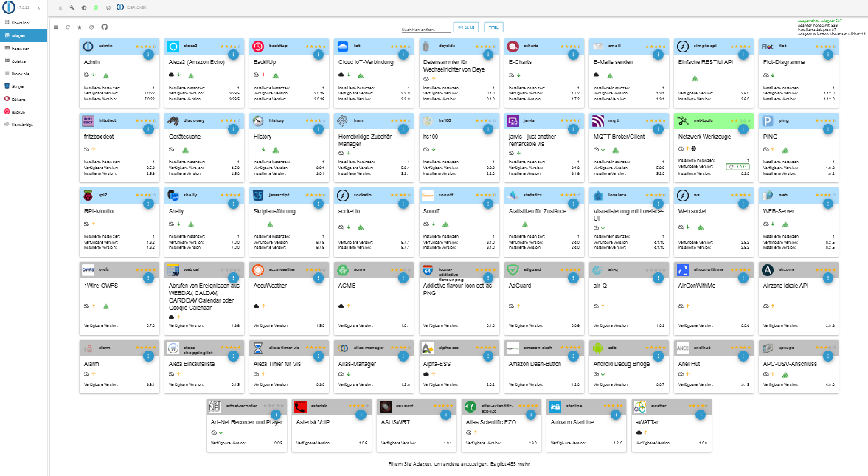Viewport: 868px width, 476px height.
Task: Click the ALLE filter button
Action: coord(465,27)
